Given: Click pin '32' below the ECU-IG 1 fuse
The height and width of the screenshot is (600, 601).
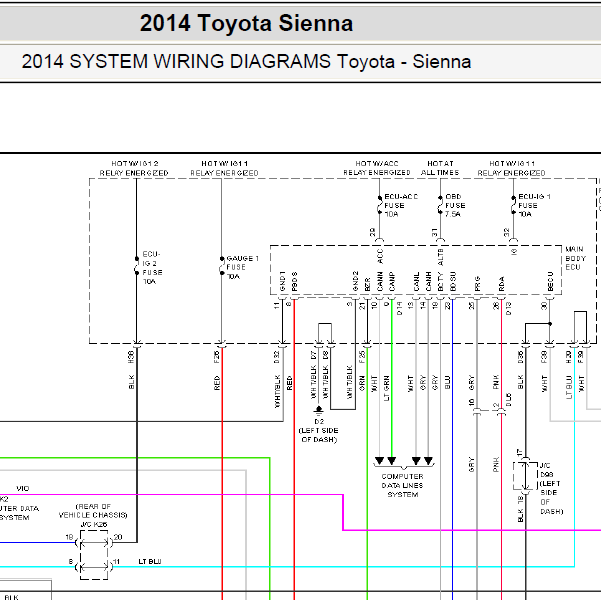Looking at the screenshot, I should click(x=507, y=232).
